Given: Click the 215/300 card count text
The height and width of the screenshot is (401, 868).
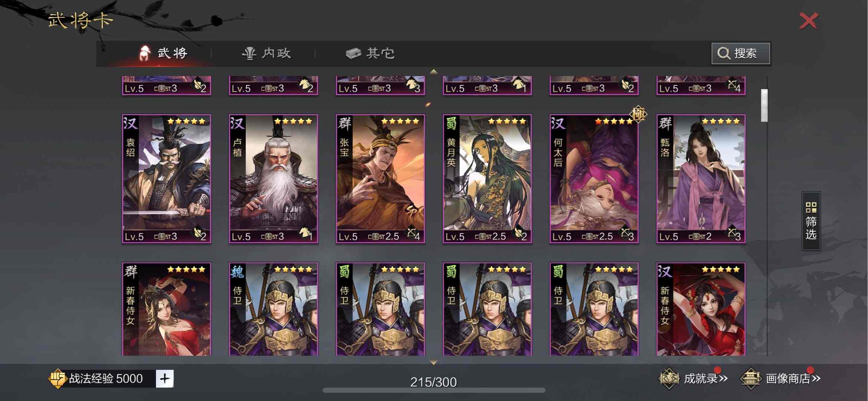Looking at the screenshot, I should pyautogui.click(x=434, y=382).
